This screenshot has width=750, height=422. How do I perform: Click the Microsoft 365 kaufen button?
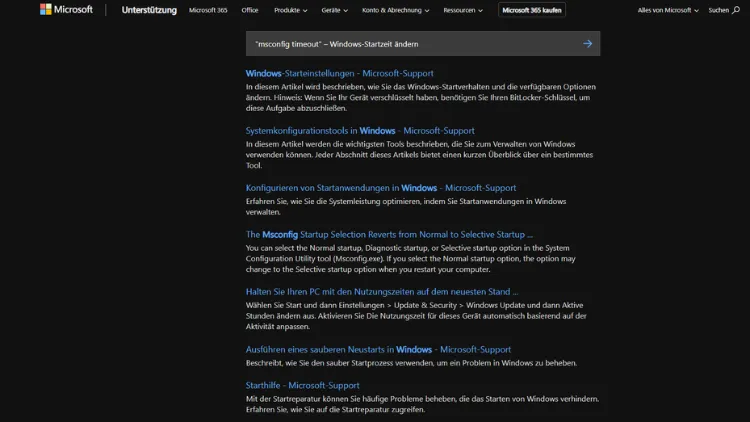531,10
